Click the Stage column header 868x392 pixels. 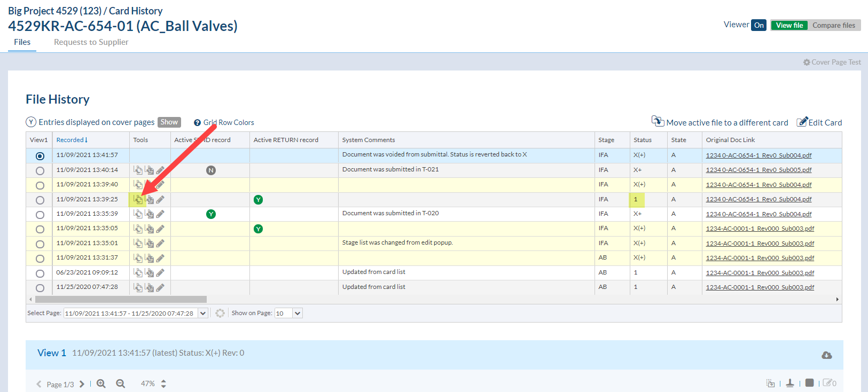[606, 140]
